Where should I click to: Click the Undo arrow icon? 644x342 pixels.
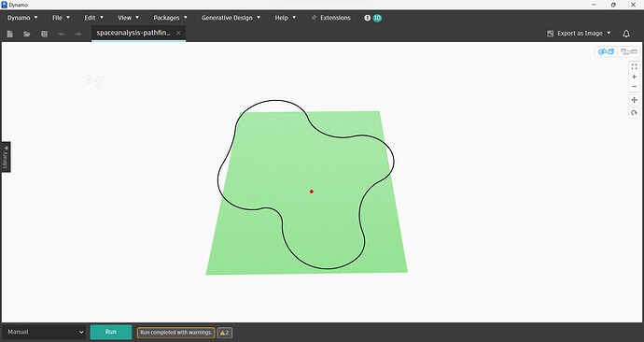coord(62,34)
